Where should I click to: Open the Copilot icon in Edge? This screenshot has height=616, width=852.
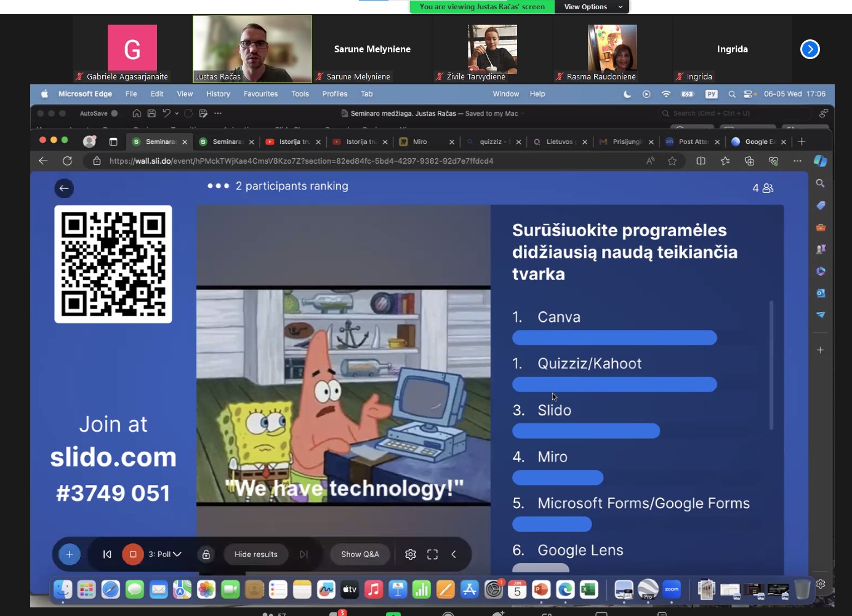click(x=820, y=161)
